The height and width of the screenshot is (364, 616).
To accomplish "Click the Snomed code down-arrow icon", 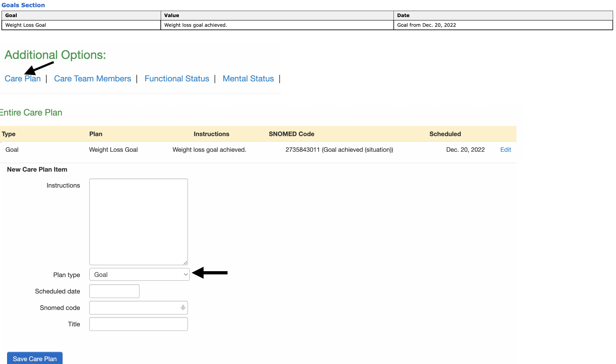I will point(183,308).
